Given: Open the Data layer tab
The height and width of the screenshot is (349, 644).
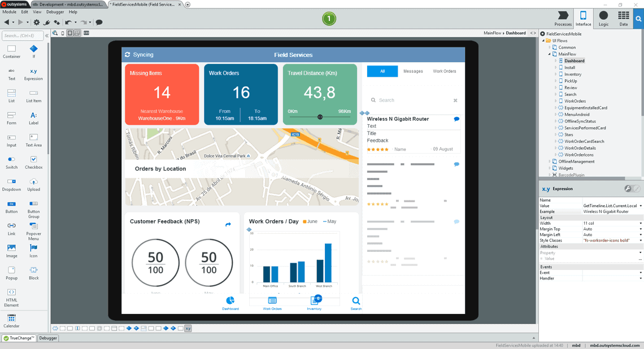Looking at the screenshot, I should 624,19.
